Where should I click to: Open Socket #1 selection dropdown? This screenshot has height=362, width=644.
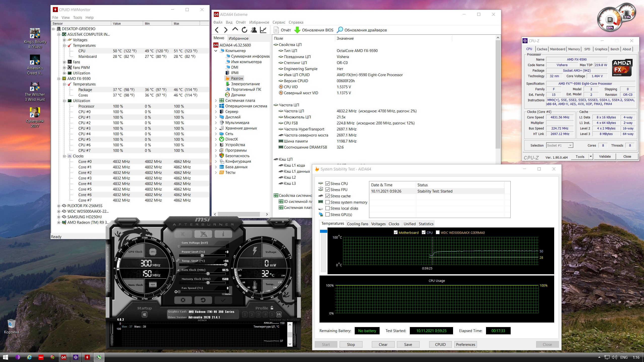coord(570,145)
